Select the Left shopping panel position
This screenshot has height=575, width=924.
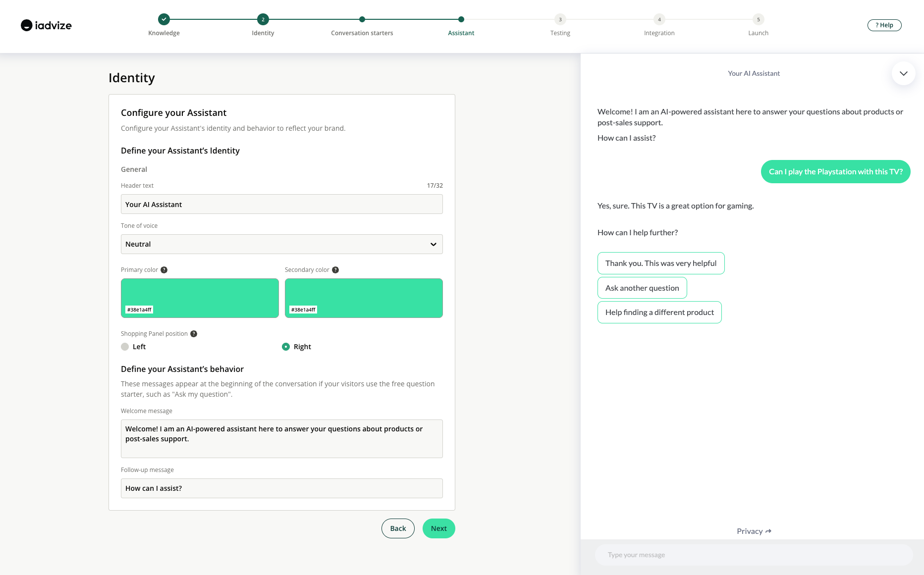[x=125, y=347]
